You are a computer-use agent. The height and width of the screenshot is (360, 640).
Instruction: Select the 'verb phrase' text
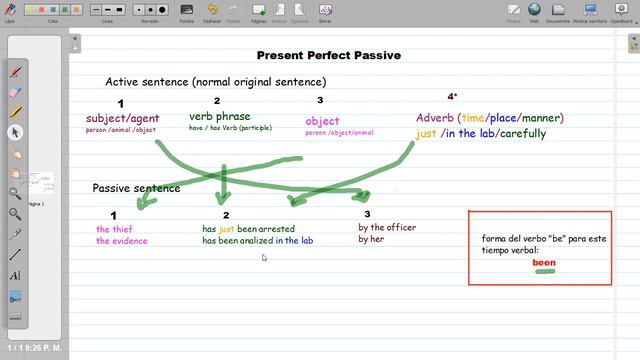point(220,116)
